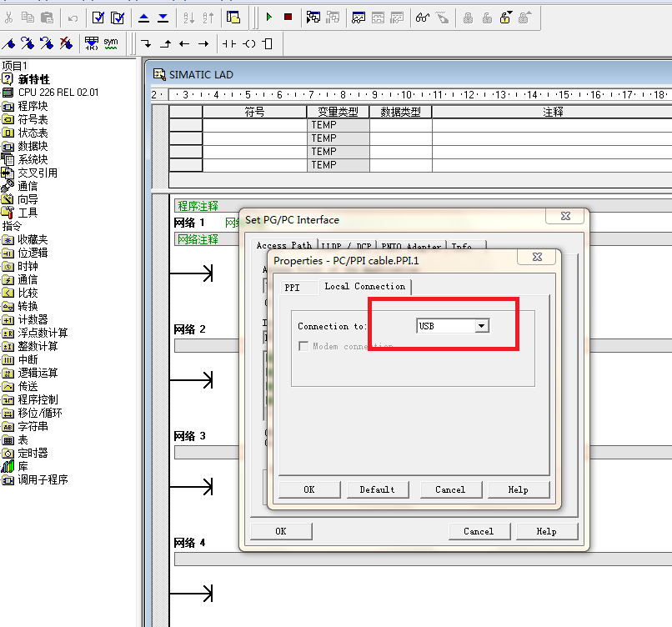Expand the 收藏夹 instruction folder
Viewport: 672px width, 627px height.
pos(33,239)
